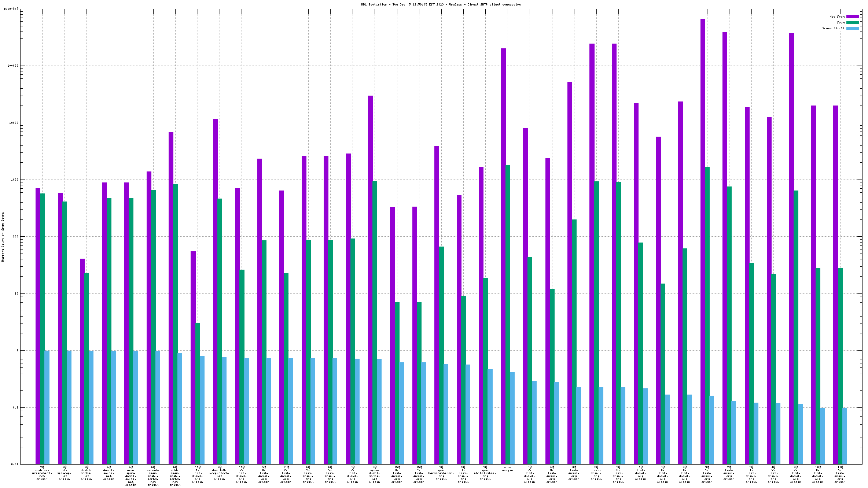Screen dimensions: 868x488
Task: Click the 'none origin' x-axis label
Action: click(507, 469)
